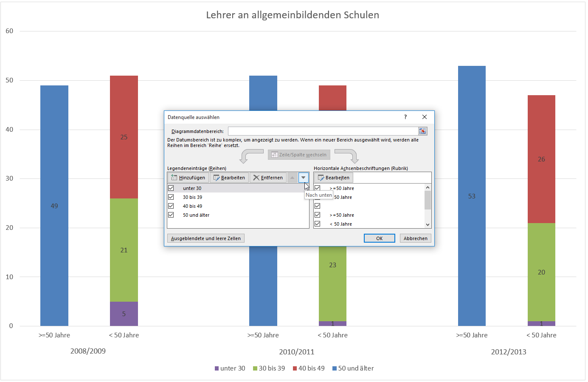This screenshot has width=588, height=382.
Task: Select the red bar segment labeled 26
Action: tap(541, 159)
